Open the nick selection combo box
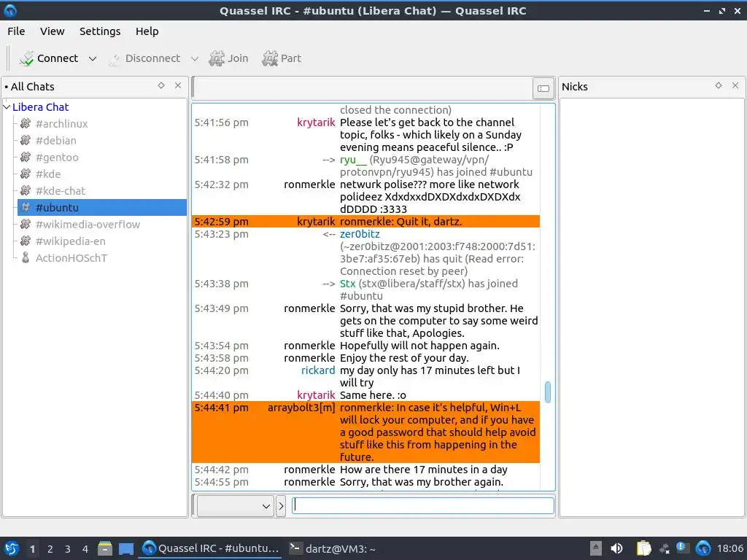Viewport: 747px width, 560px height. click(236, 506)
